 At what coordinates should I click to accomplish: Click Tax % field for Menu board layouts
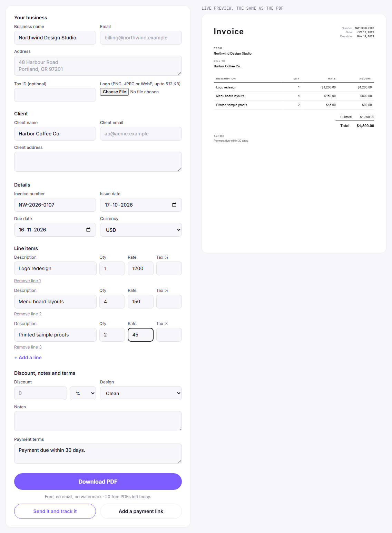pyautogui.click(x=169, y=302)
